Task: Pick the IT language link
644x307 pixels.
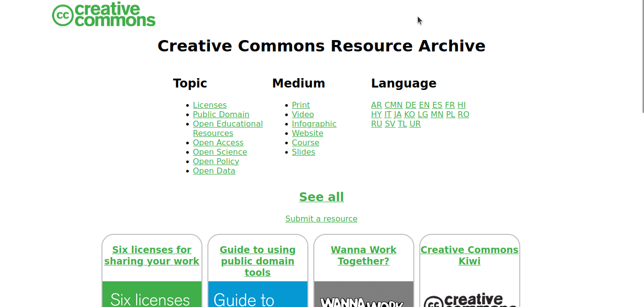Action: (388, 114)
